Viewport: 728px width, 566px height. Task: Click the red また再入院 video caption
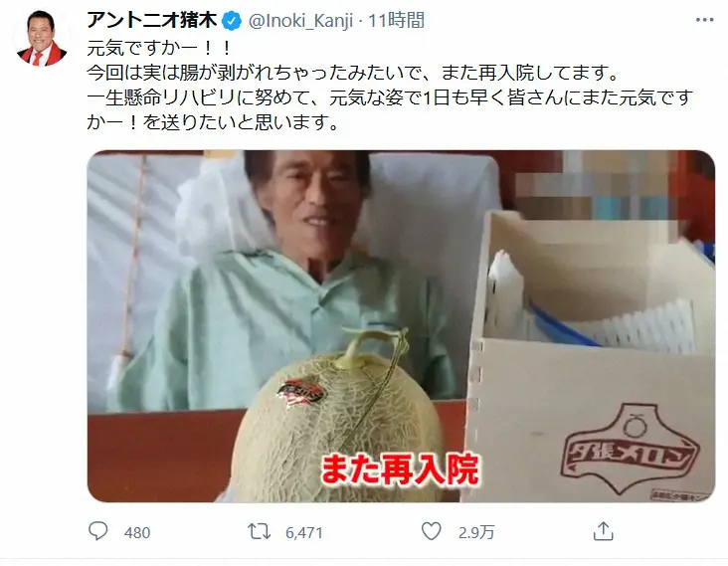pos(399,469)
